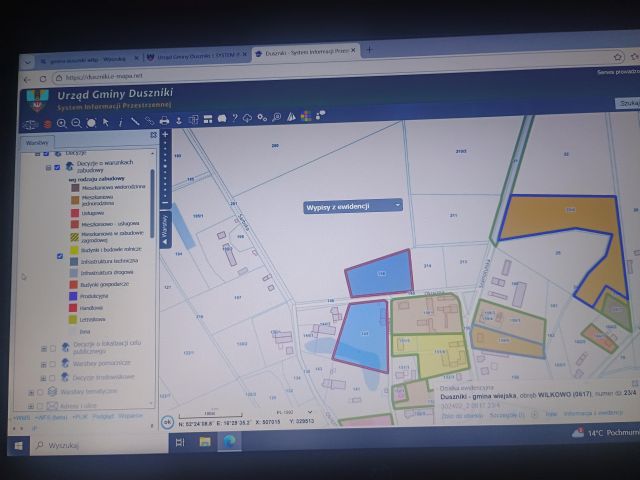640x480 pixels.
Task: Expand the Warstwy pomocnicze tree node
Action: click(x=43, y=364)
